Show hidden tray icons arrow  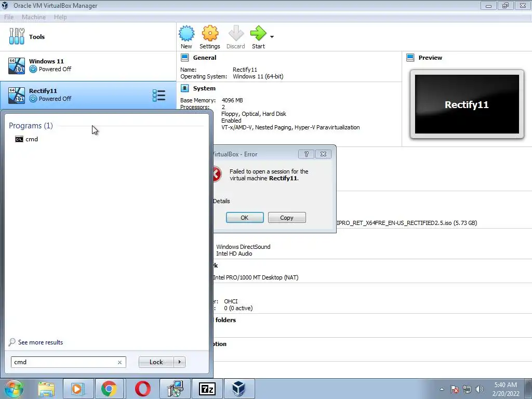click(442, 389)
